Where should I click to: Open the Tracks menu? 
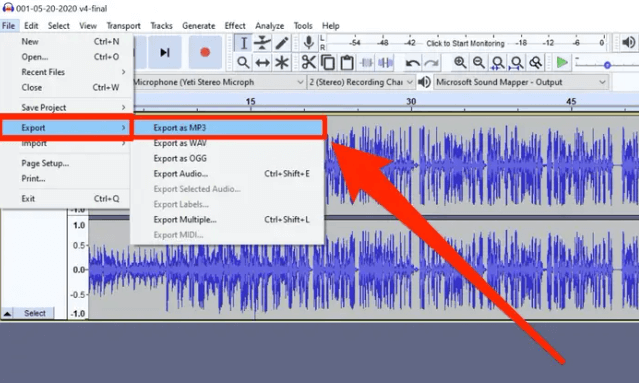pyautogui.click(x=161, y=26)
